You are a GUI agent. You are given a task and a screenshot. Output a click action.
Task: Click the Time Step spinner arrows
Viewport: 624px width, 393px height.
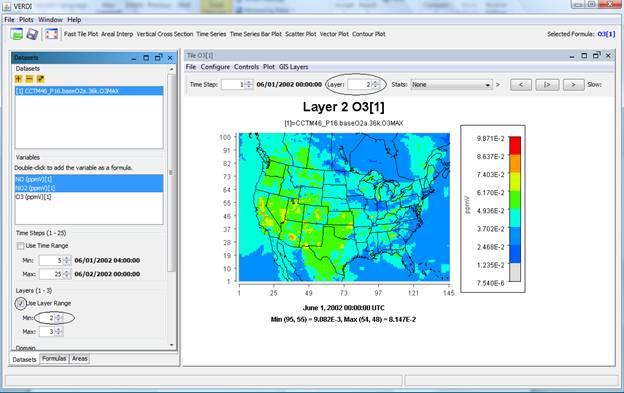(249, 84)
